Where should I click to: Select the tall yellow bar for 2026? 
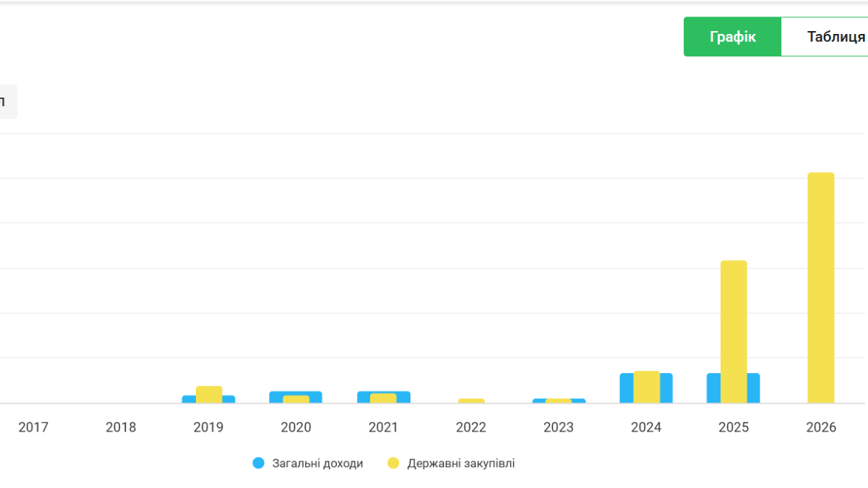coord(820,288)
